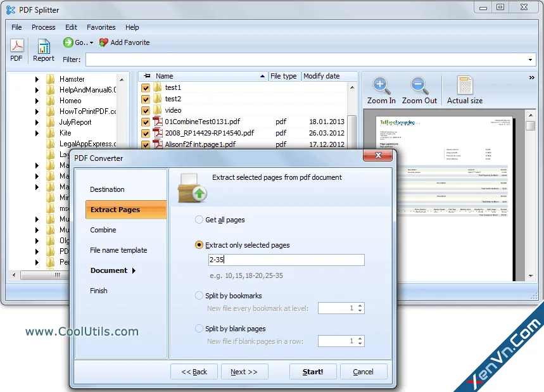Image resolution: width=544 pixels, height=392 pixels.
Task: Click the selected pages input field
Action: [286, 260]
